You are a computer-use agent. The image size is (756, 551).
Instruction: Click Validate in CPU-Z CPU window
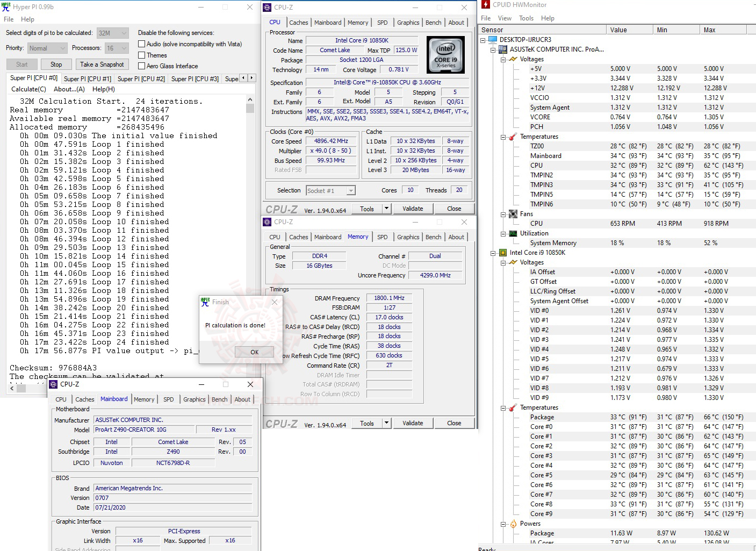413,209
